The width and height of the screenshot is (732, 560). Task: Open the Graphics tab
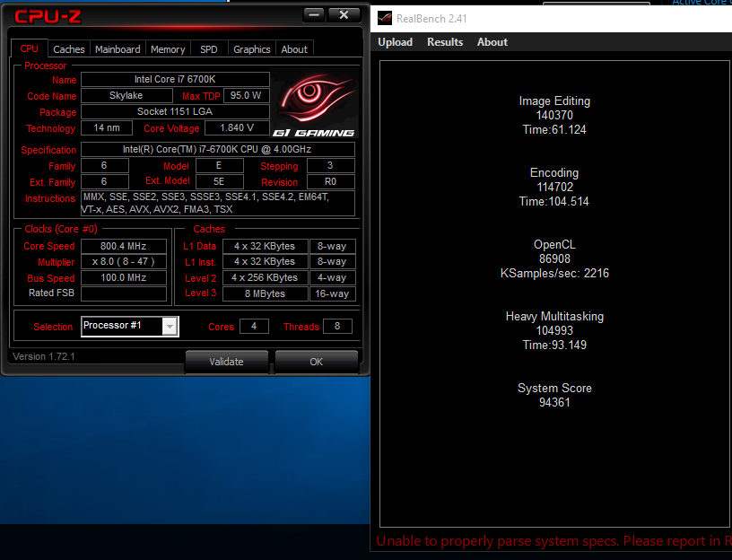[x=251, y=49]
